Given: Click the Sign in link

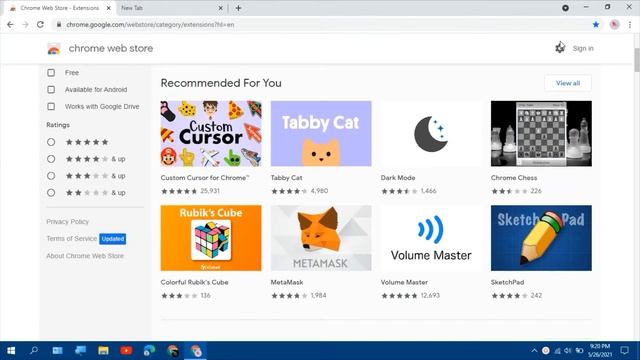Looking at the screenshot, I should click(583, 48).
